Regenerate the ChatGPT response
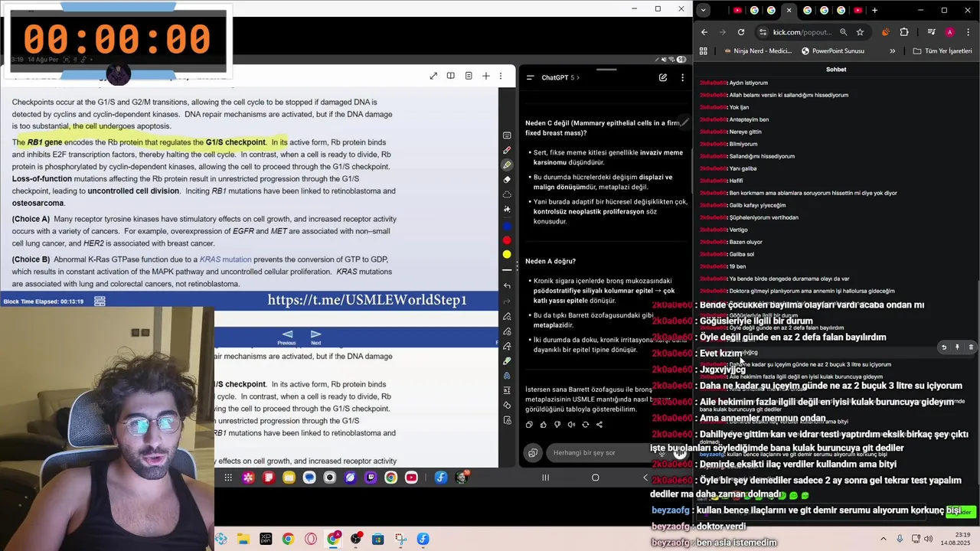980x551 pixels. tap(585, 424)
